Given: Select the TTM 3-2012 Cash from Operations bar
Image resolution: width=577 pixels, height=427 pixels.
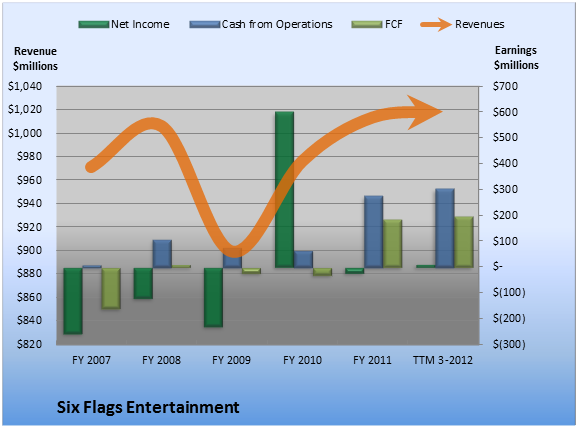Looking at the screenshot, I should coord(445,228).
